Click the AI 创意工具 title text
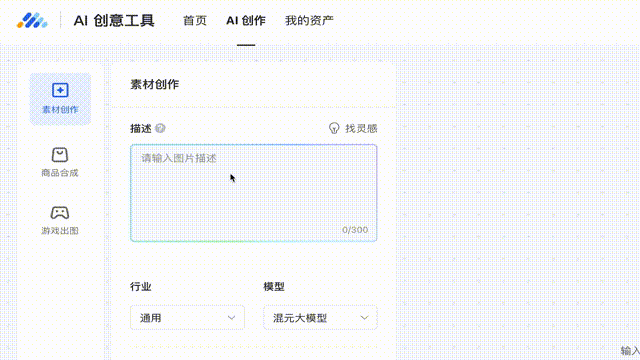This screenshot has width=640, height=360. pyautogui.click(x=114, y=20)
